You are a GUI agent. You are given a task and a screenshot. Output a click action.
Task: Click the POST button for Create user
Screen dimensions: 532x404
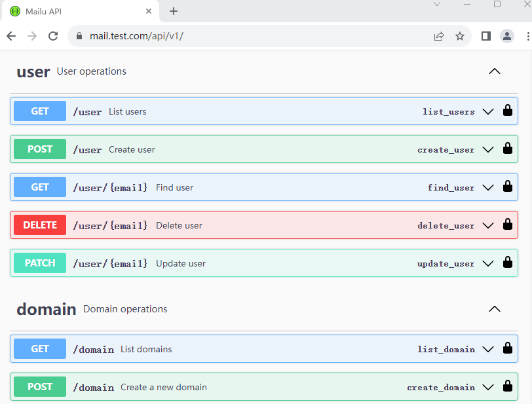point(40,149)
